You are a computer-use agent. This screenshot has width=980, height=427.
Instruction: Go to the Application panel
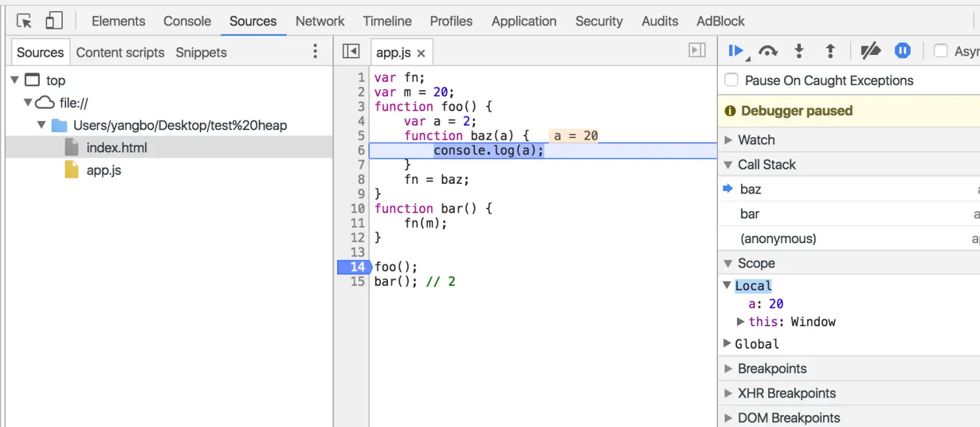click(x=524, y=21)
